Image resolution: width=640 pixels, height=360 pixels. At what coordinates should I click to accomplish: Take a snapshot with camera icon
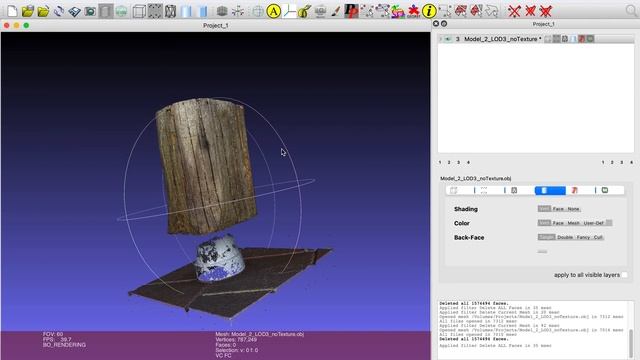pyautogui.click(x=90, y=11)
